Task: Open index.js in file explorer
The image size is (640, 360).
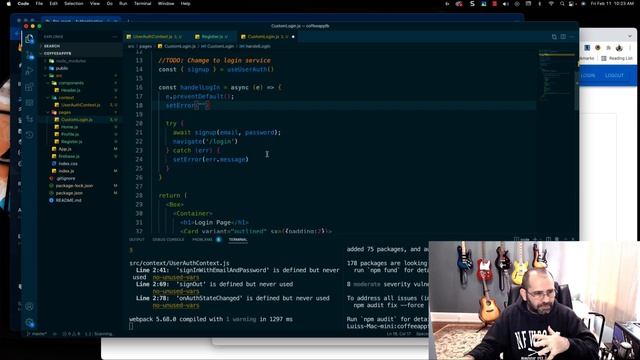Action: click(66, 171)
